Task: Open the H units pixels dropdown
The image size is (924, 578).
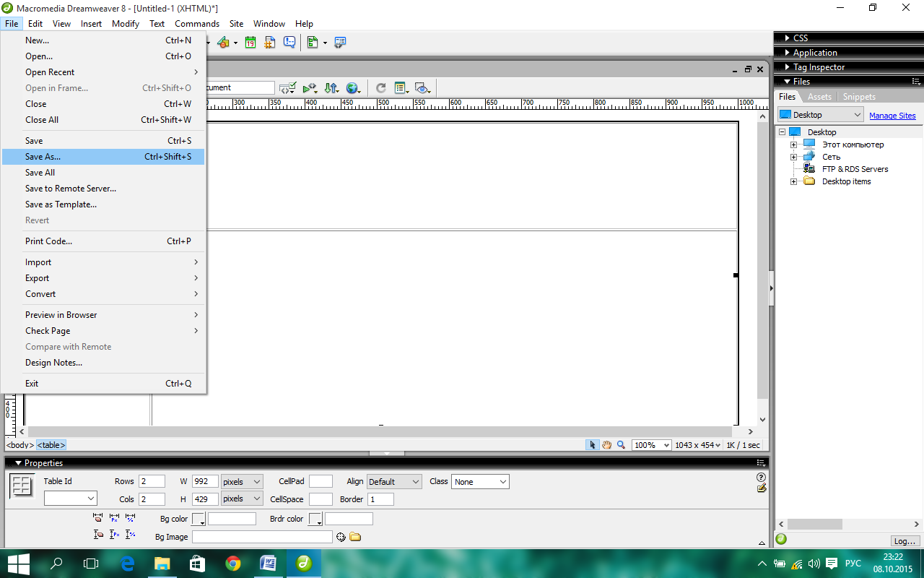Action: (x=242, y=499)
